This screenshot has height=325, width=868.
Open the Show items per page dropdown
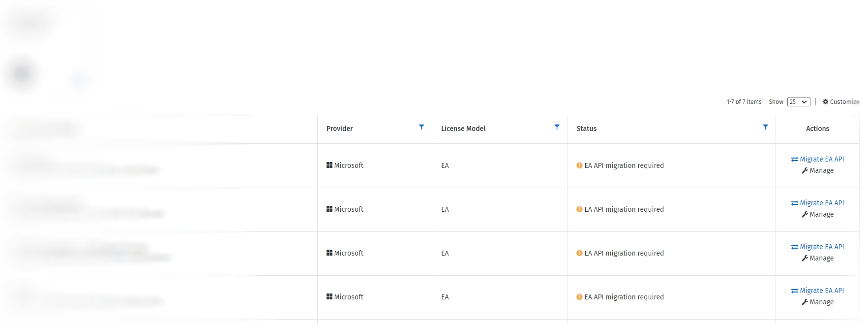[798, 102]
